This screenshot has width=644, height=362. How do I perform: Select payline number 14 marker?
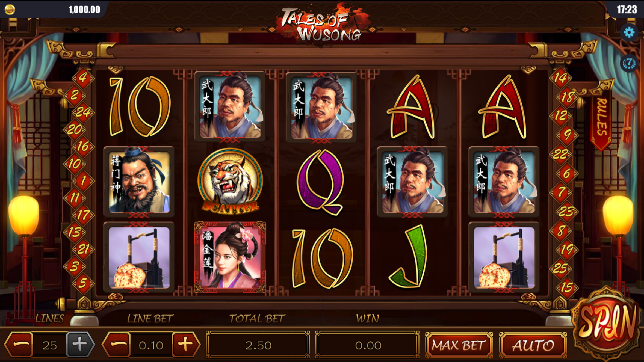(560, 78)
